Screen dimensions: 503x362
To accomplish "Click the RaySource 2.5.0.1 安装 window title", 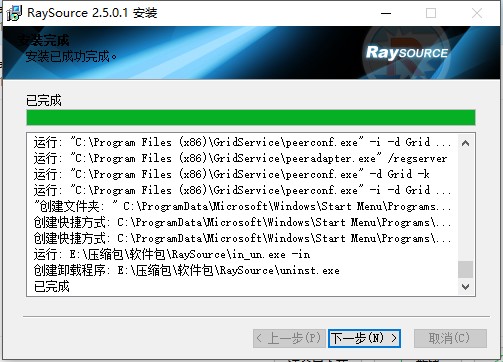I will pos(92,13).
